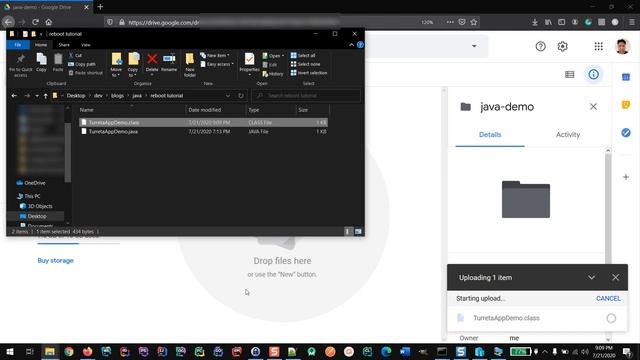The width and height of the screenshot is (640, 360).
Task: Click the Rename ribbon icon
Action: [x=169, y=62]
